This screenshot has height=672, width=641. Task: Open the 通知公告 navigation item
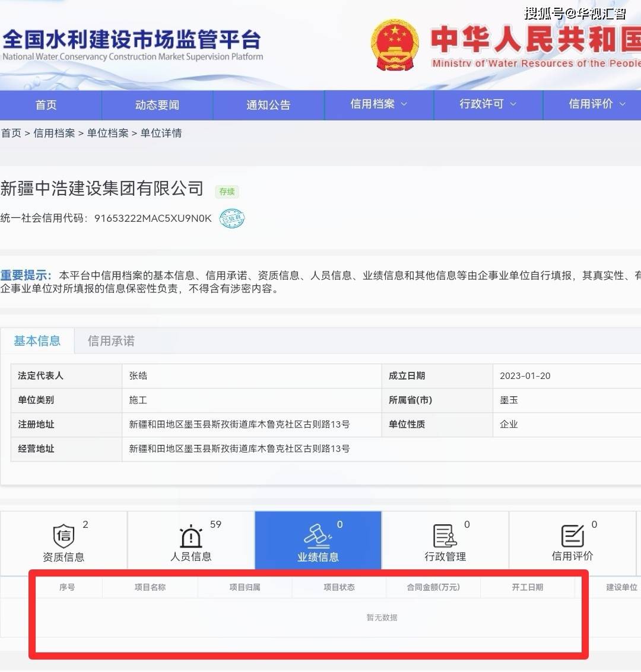click(268, 105)
